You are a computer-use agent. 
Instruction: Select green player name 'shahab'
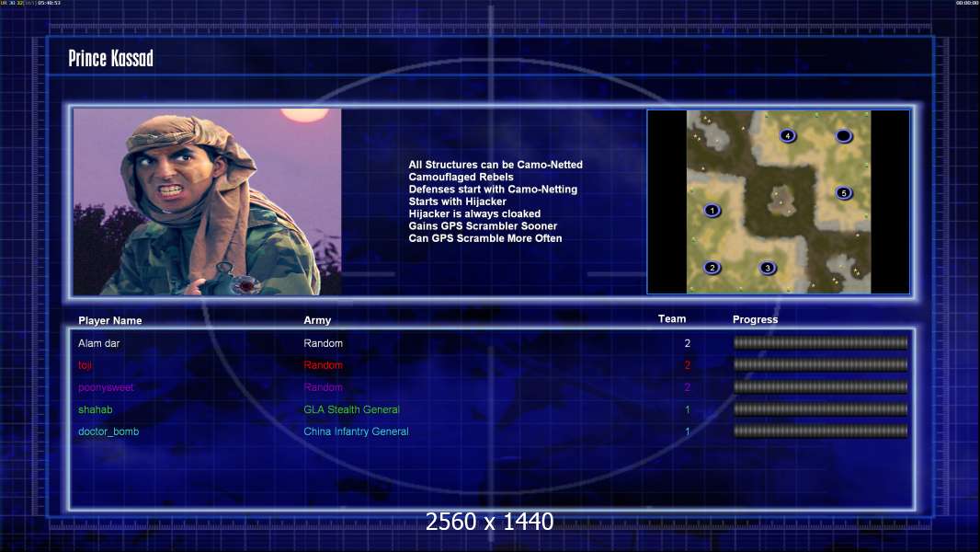tap(95, 409)
